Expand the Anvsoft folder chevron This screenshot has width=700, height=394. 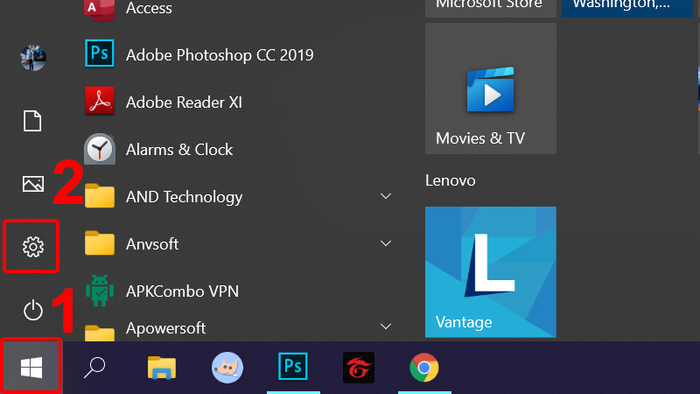(386, 244)
